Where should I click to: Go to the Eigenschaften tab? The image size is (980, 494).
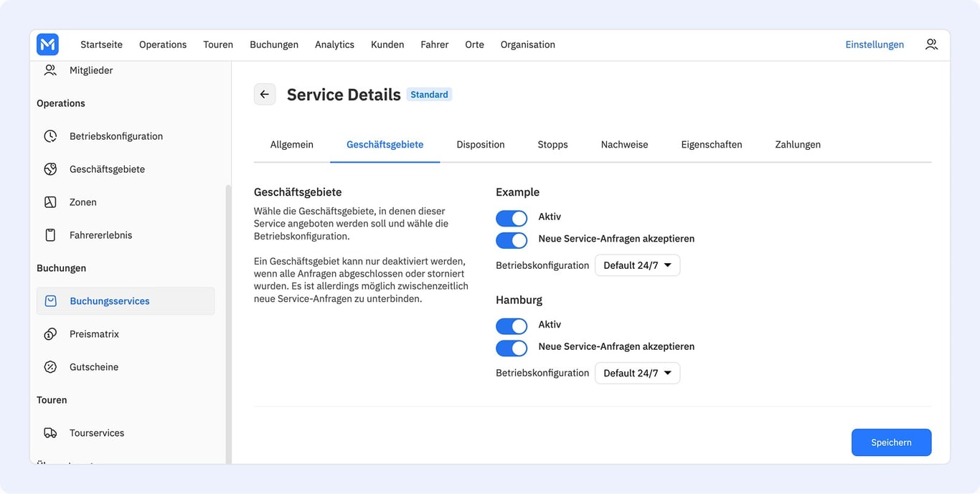[x=712, y=144]
